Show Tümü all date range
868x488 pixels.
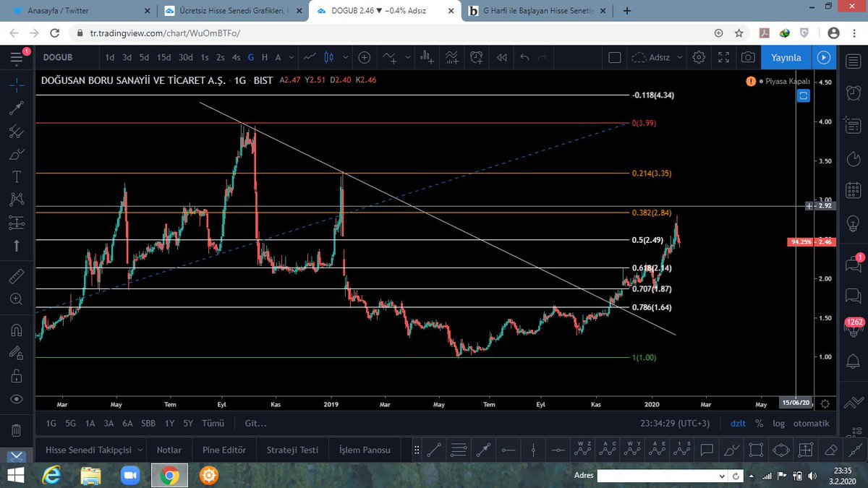[x=212, y=424]
